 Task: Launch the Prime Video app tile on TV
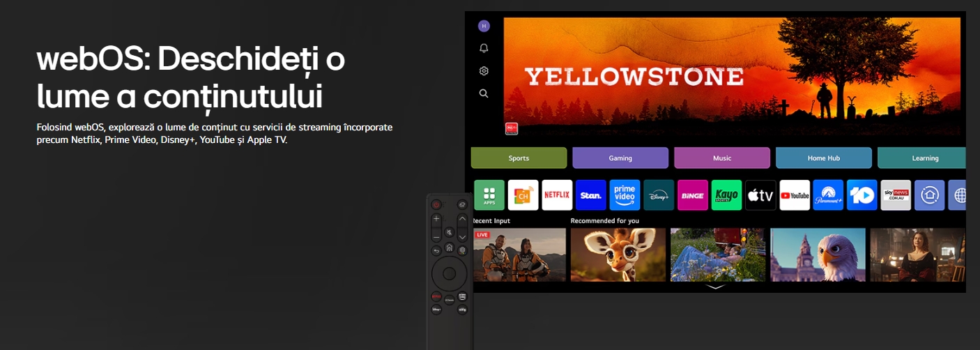pos(625,195)
